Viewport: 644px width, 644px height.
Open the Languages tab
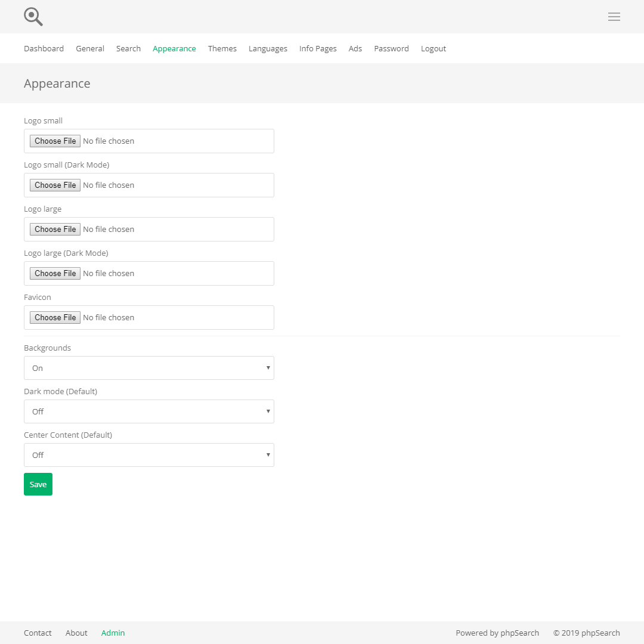pyautogui.click(x=268, y=49)
